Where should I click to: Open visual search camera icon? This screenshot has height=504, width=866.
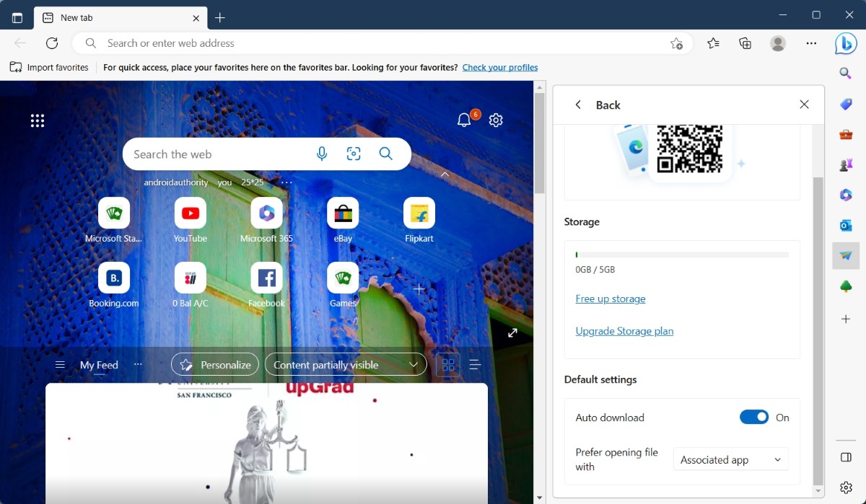pos(354,154)
